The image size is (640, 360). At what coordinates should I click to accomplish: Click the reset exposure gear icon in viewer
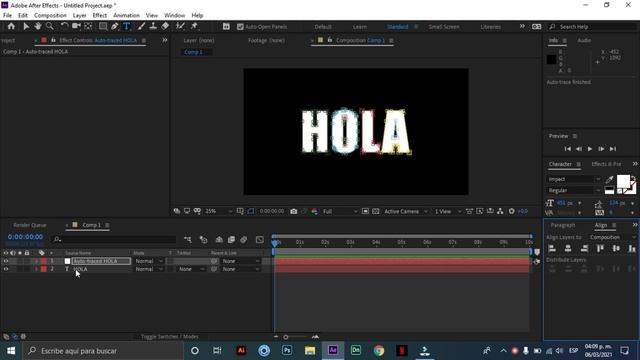511,211
